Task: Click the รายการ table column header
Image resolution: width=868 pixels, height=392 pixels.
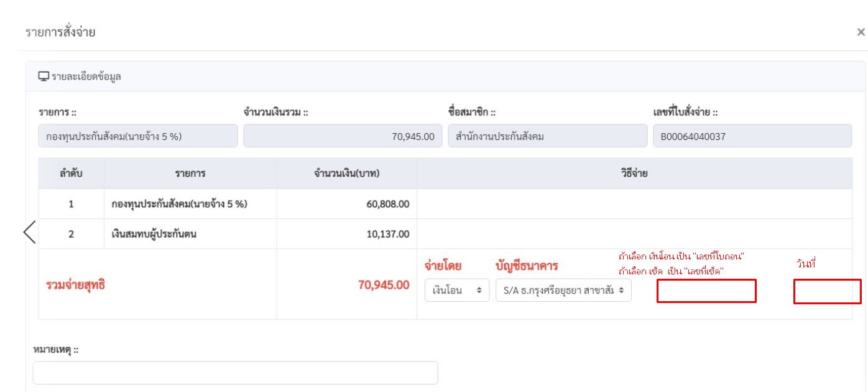Action: 190,173
